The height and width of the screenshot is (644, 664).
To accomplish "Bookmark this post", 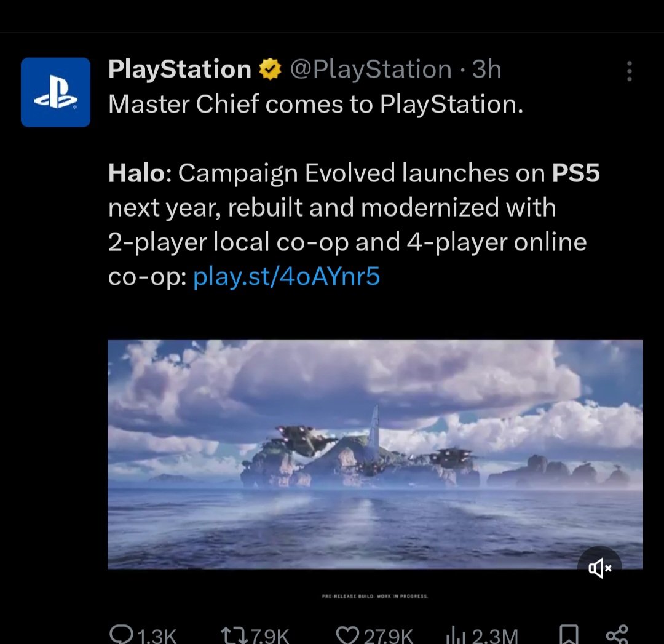I will [x=569, y=635].
